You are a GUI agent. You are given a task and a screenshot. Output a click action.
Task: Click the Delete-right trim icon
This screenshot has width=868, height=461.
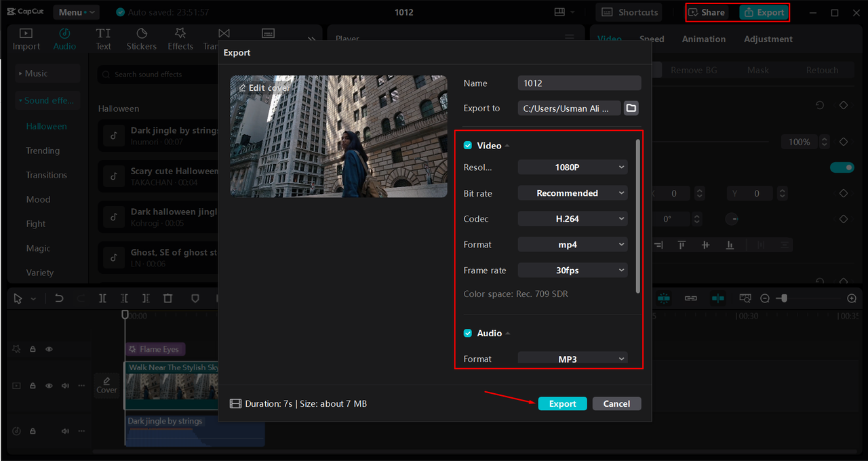(x=146, y=298)
